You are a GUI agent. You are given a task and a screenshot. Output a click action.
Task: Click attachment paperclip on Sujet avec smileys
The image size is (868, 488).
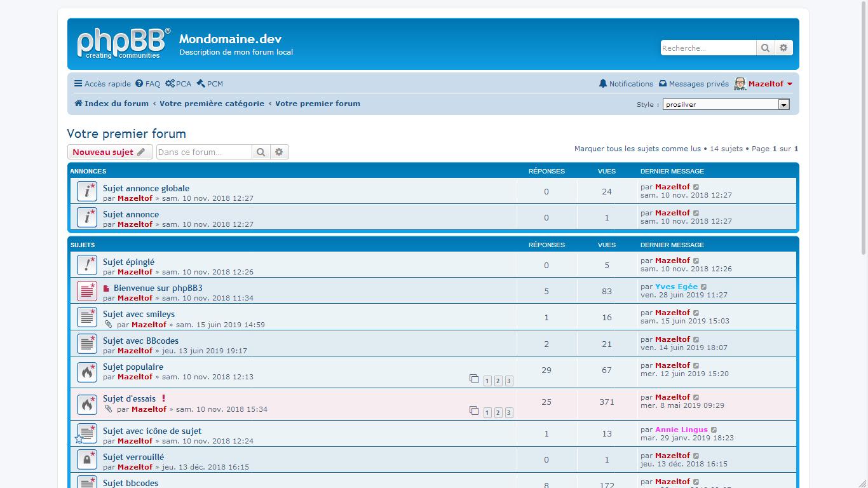click(x=108, y=325)
